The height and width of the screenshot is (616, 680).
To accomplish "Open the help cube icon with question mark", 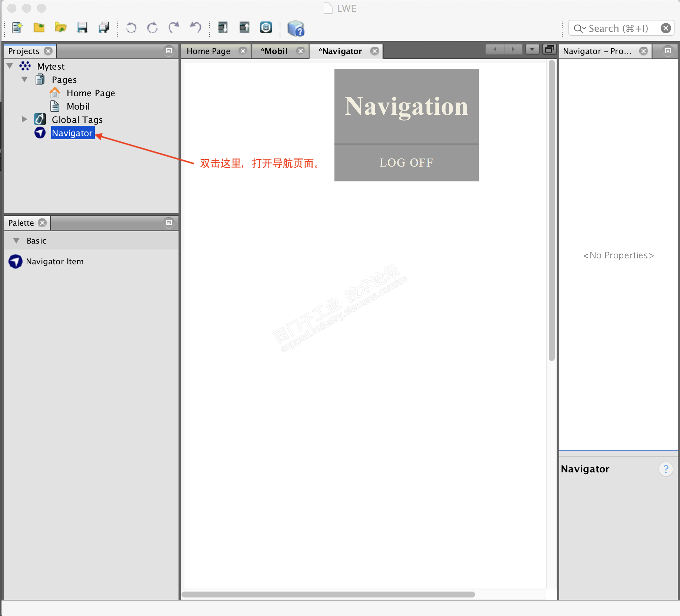I will [x=296, y=29].
